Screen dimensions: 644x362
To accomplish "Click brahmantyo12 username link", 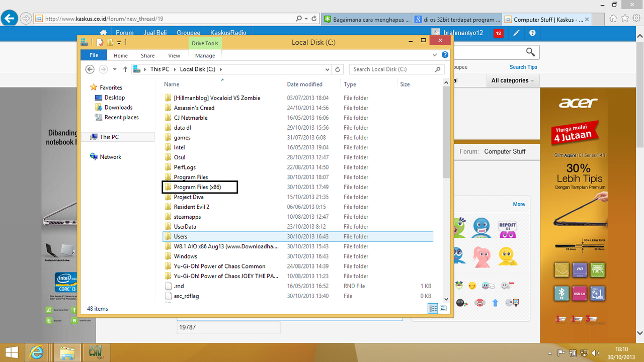I will pyautogui.click(x=463, y=33).
